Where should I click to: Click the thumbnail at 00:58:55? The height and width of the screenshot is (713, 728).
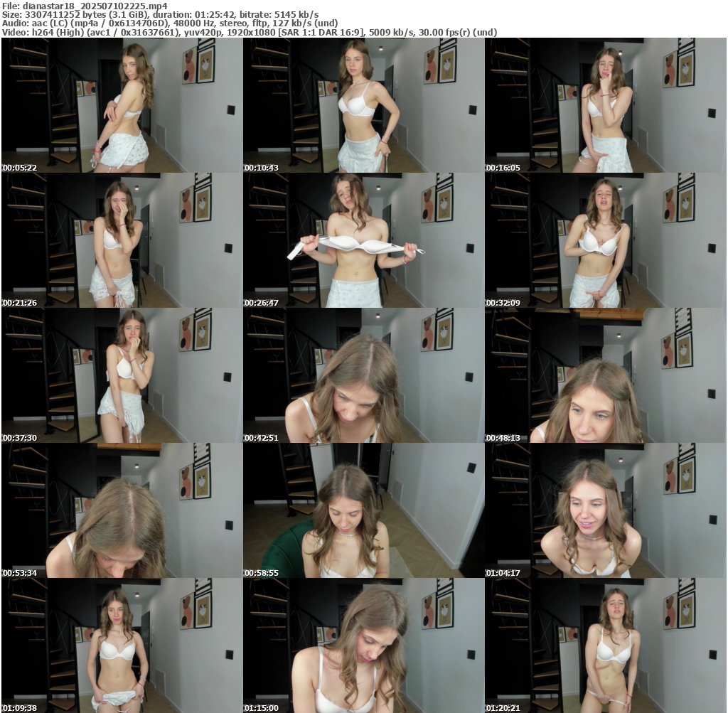pyautogui.click(x=363, y=510)
